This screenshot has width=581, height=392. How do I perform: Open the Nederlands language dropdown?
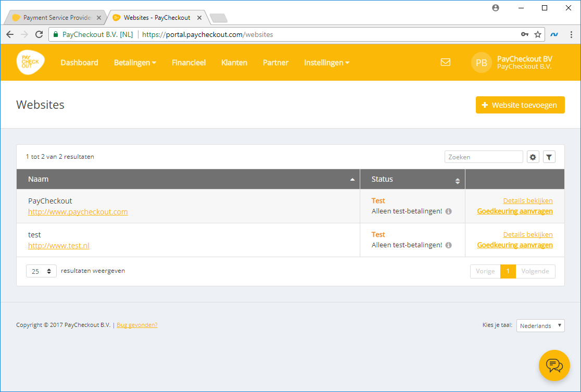(x=540, y=326)
